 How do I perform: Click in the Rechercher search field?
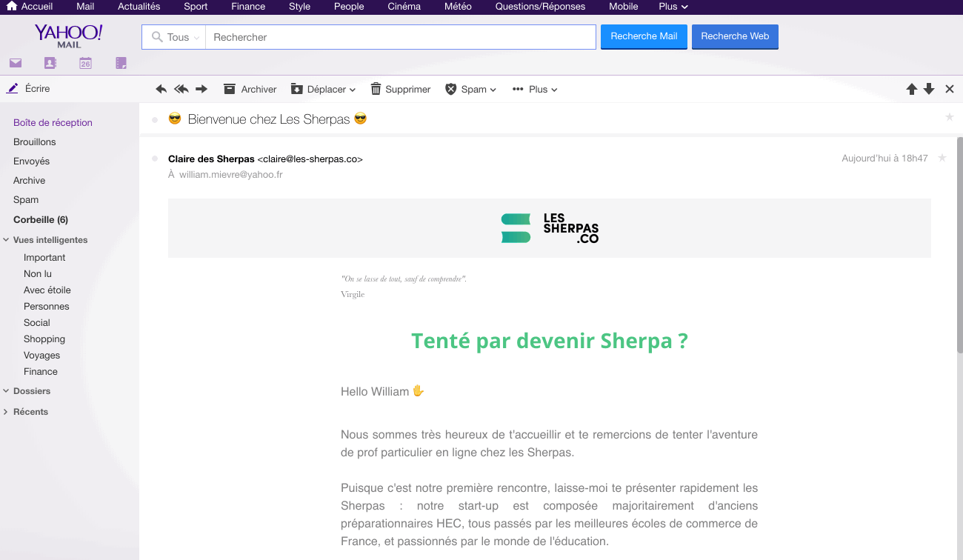(400, 37)
